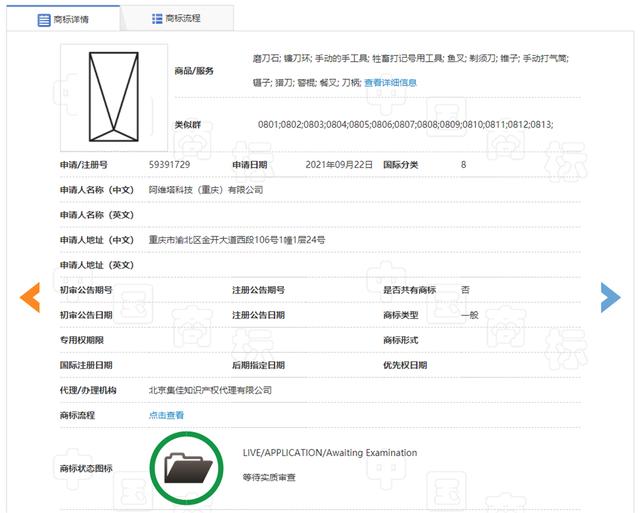Screen dimensions: 640x513
Task: Click the 点击查看 trademark process link
Action: click(166, 415)
